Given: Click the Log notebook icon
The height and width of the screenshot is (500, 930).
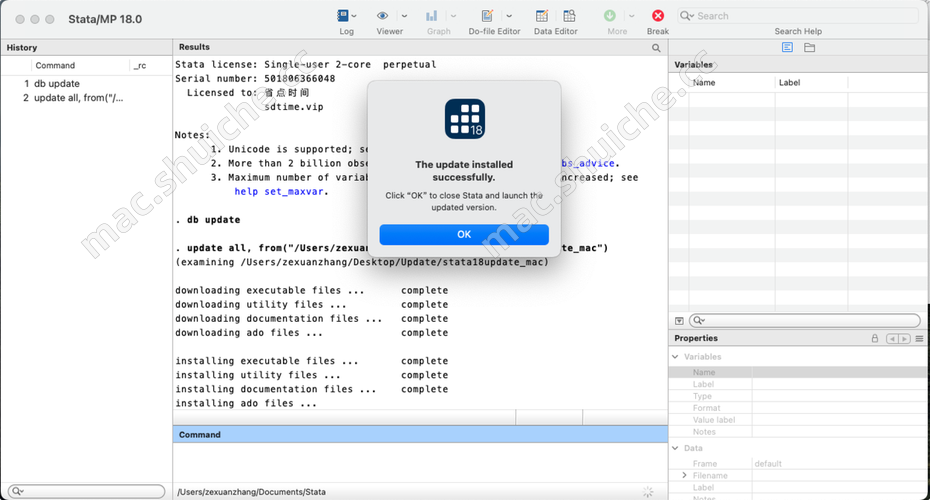Looking at the screenshot, I should (x=343, y=16).
